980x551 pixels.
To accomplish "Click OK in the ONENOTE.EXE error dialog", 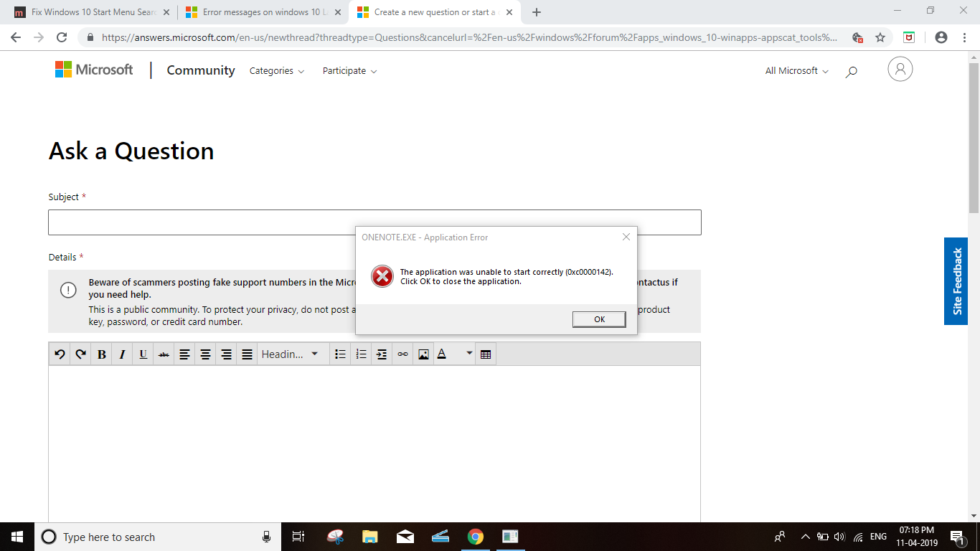I will pos(599,319).
